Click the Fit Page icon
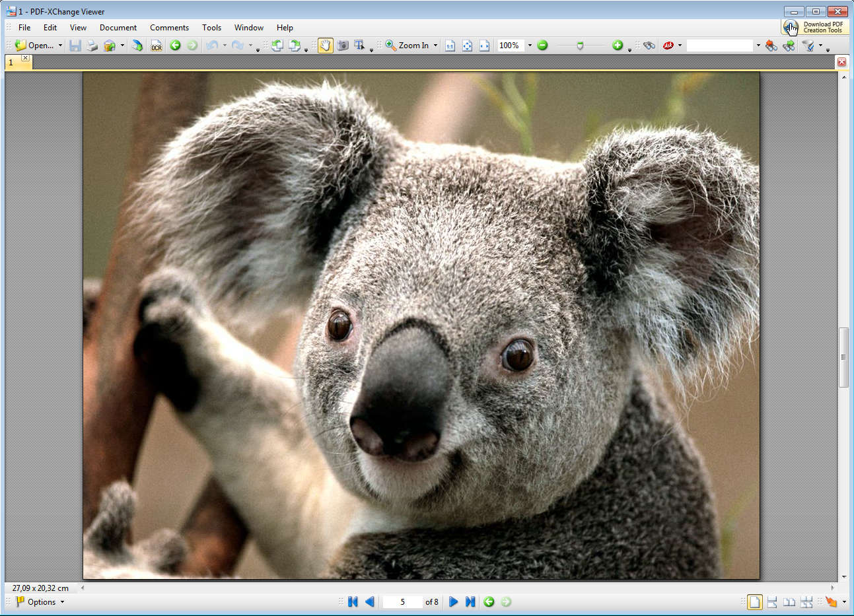This screenshot has height=616, width=854. pyautogui.click(x=467, y=46)
